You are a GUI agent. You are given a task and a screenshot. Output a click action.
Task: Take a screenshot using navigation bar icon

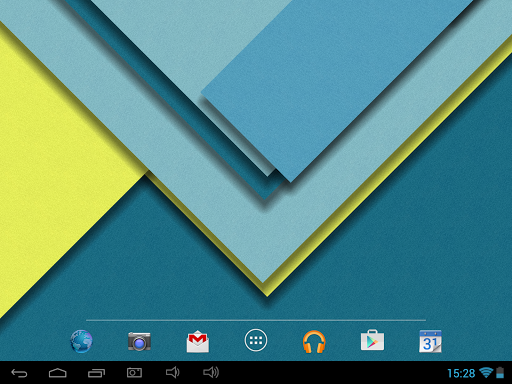[134, 373]
